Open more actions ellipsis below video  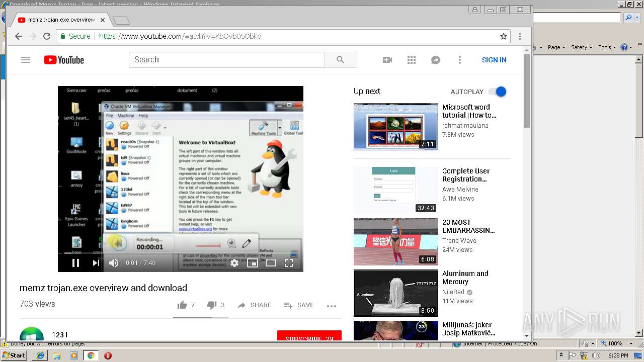click(331, 306)
